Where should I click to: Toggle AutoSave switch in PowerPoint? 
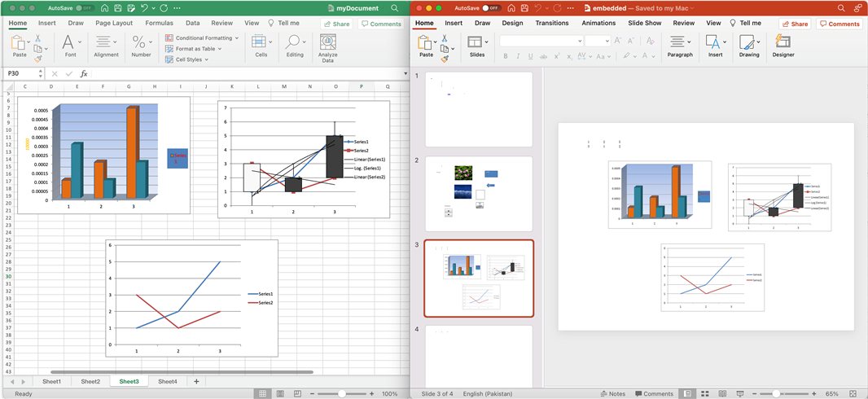coord(491,7)
